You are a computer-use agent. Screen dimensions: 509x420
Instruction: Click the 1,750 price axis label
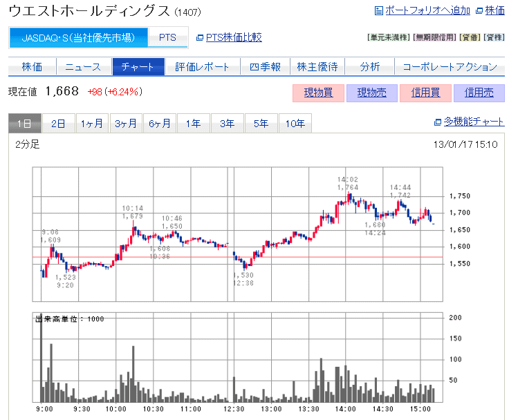[x=460, y=196]
